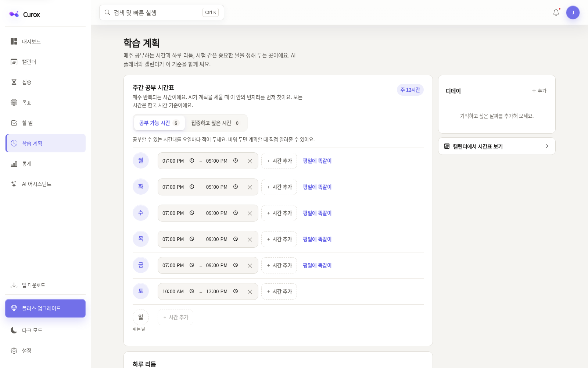Open AI 어시스턴트
The width and height of the screenshot is (588, 368).
(46, 184)
